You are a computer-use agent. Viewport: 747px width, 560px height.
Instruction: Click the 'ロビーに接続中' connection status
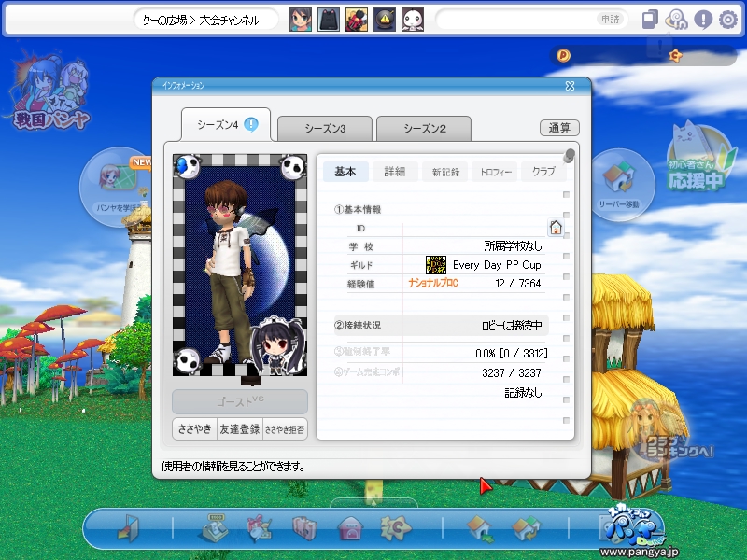coord(512,325)
